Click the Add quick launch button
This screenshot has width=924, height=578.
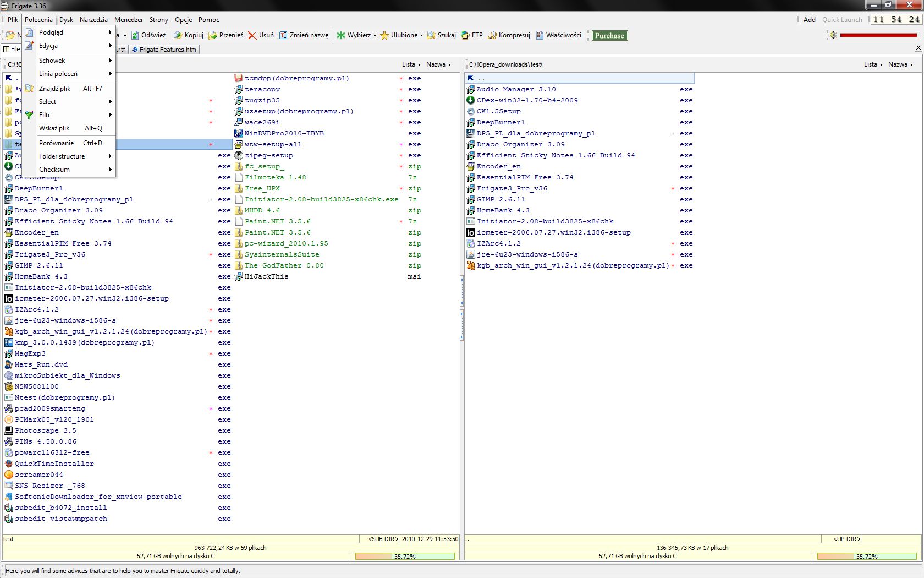tap(809, 20)
